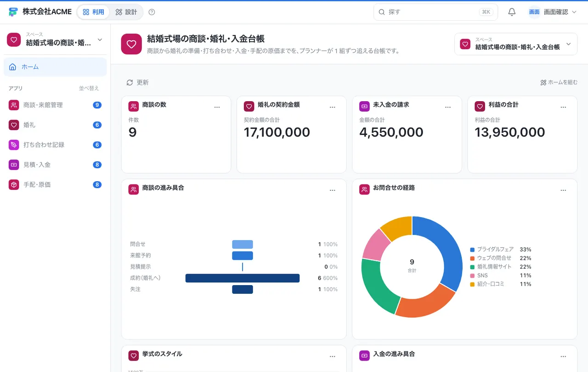The image size is (588, 372).
Task: Open options for 商談の進み具合 card
Action: click(x=333, y=190)
